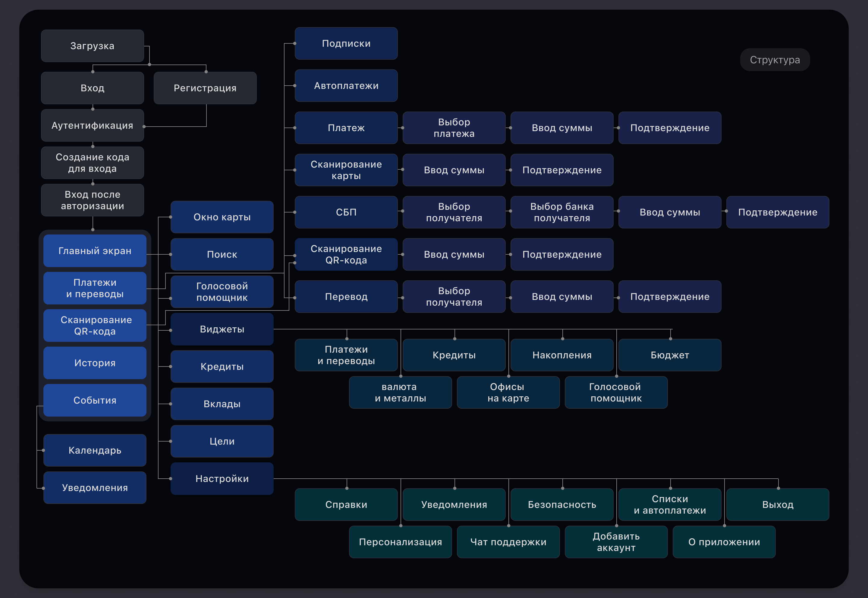Select the Аутентификация node

tap(92, 125)
